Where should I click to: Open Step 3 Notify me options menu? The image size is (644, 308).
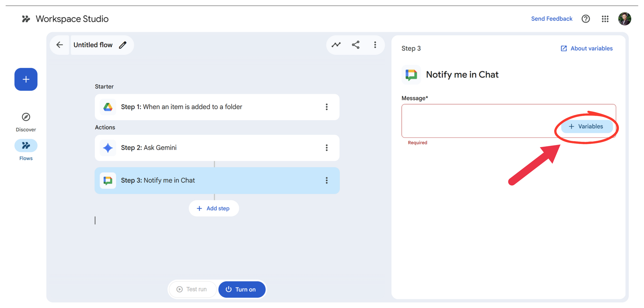[327, 180]
